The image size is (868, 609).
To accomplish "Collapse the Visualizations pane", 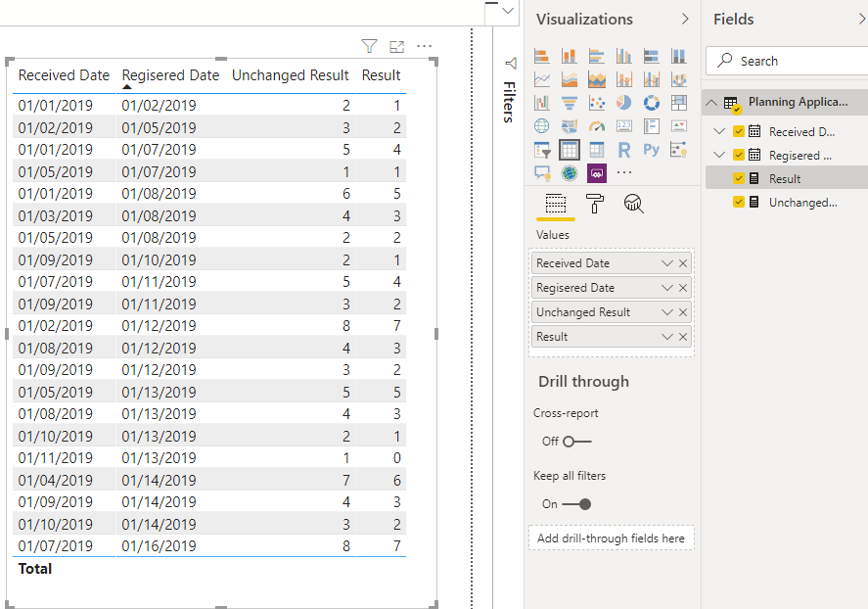I will (685, 19).
